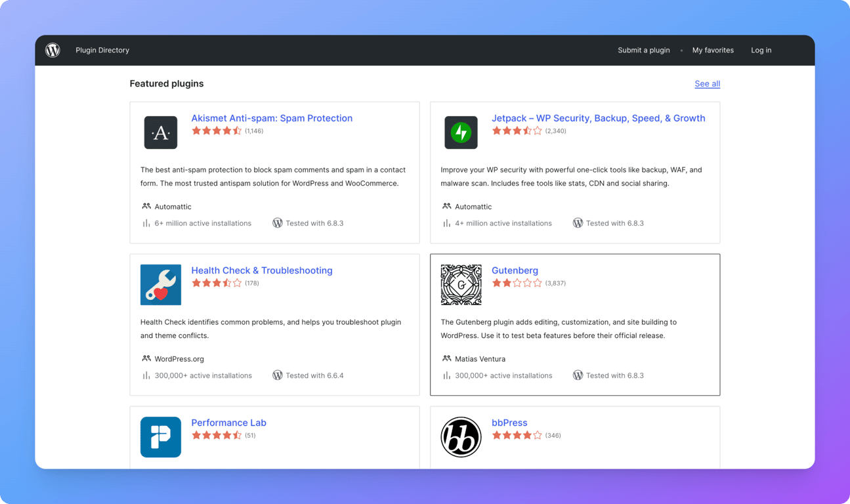The width and height of the screenshot is (850, 504).
Task: Click Akismet's installations bar chart icon
Action: [146, 223]
